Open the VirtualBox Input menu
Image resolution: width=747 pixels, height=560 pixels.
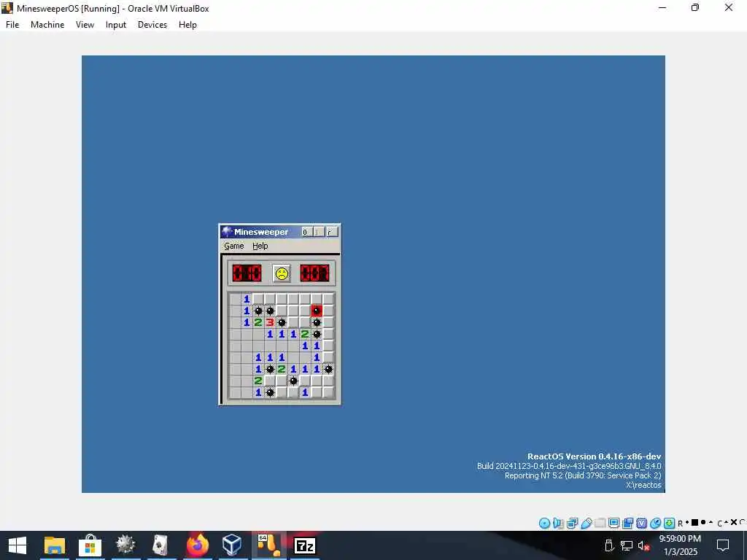[116, 25]
